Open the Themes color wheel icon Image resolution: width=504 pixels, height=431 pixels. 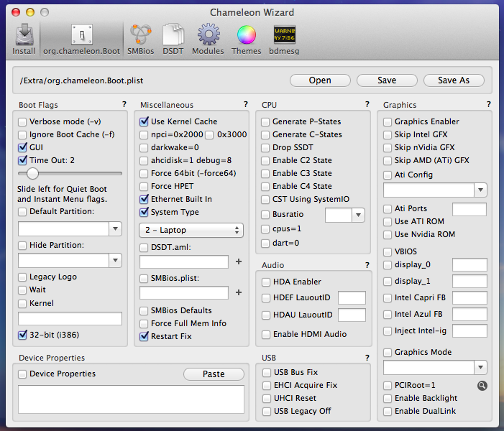pyautogui.click(x=247, y=39)
